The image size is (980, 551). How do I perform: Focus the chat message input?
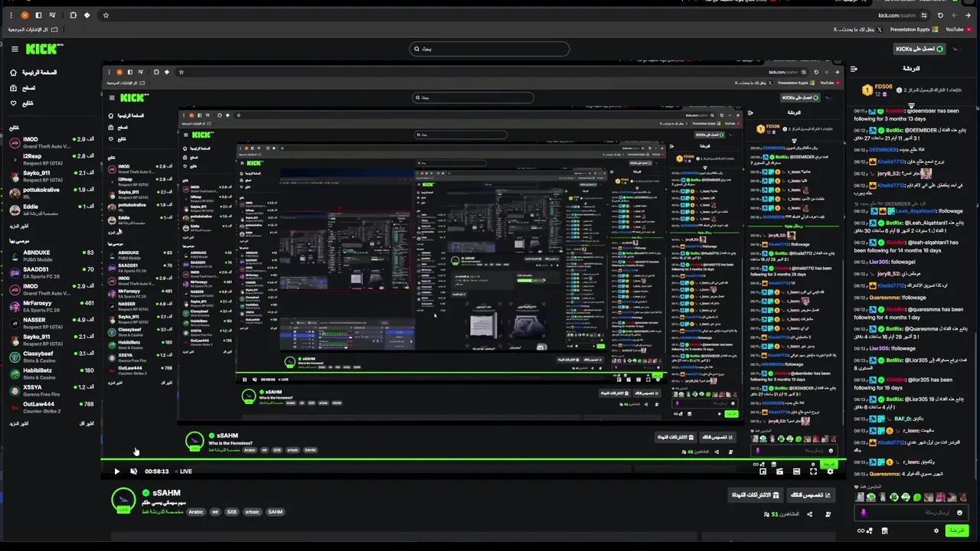[911, 513]
